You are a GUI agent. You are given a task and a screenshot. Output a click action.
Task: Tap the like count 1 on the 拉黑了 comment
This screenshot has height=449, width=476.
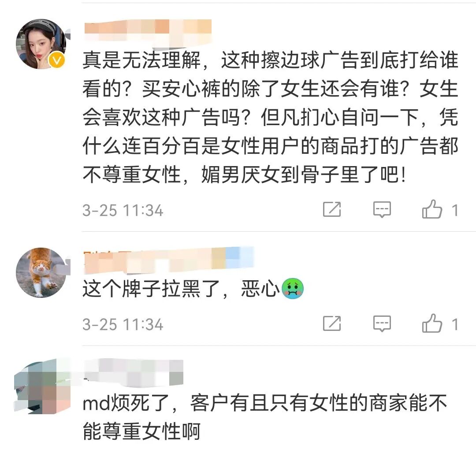click(x=454, y=325)
